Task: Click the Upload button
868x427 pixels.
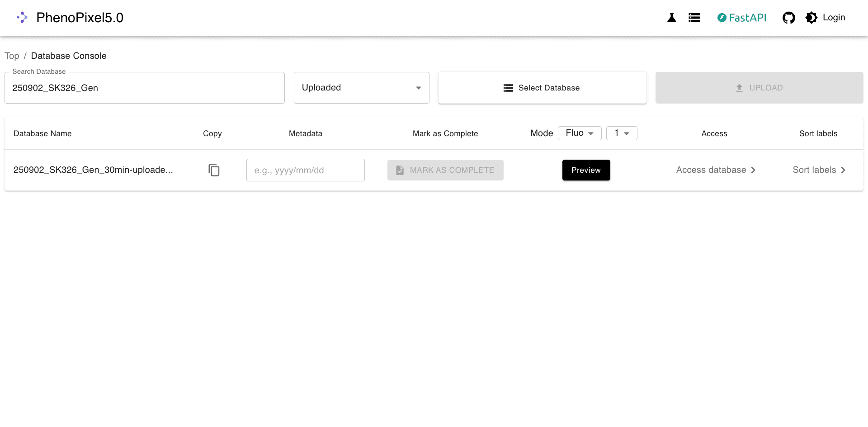Action: pyautogui.click(x=759, y=88)
